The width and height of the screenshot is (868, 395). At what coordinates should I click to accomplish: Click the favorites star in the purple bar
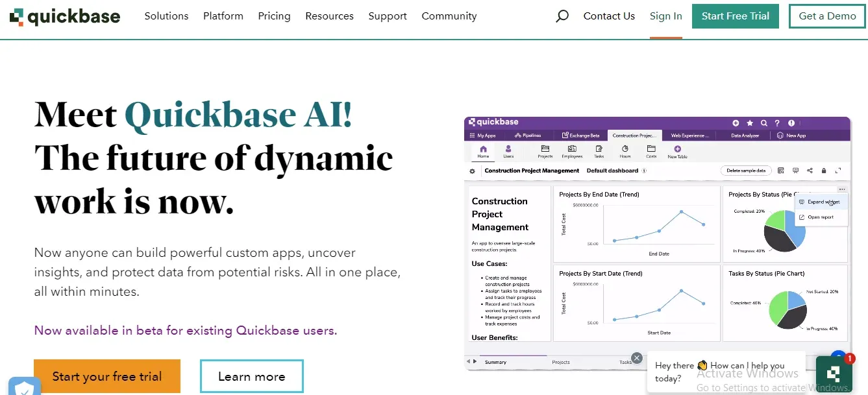[750, 123]
